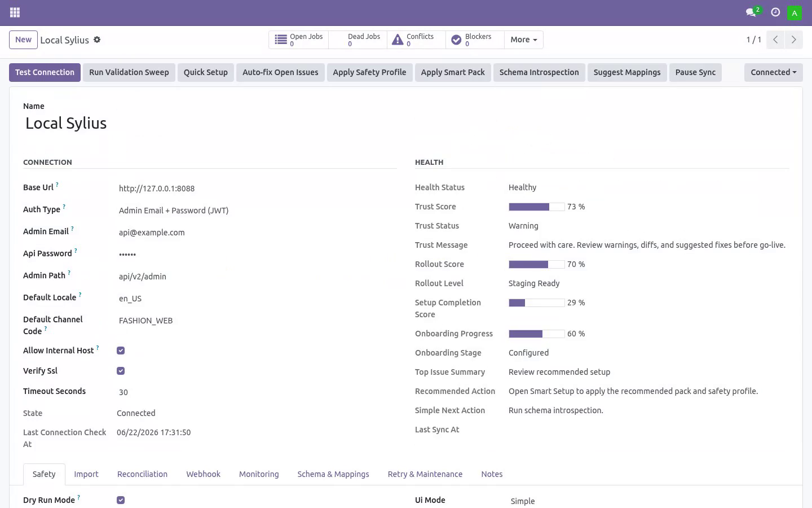Screen dimensions: 812x508
Task: Open the Conflicts warning icon
Action: tap(398, 40)
